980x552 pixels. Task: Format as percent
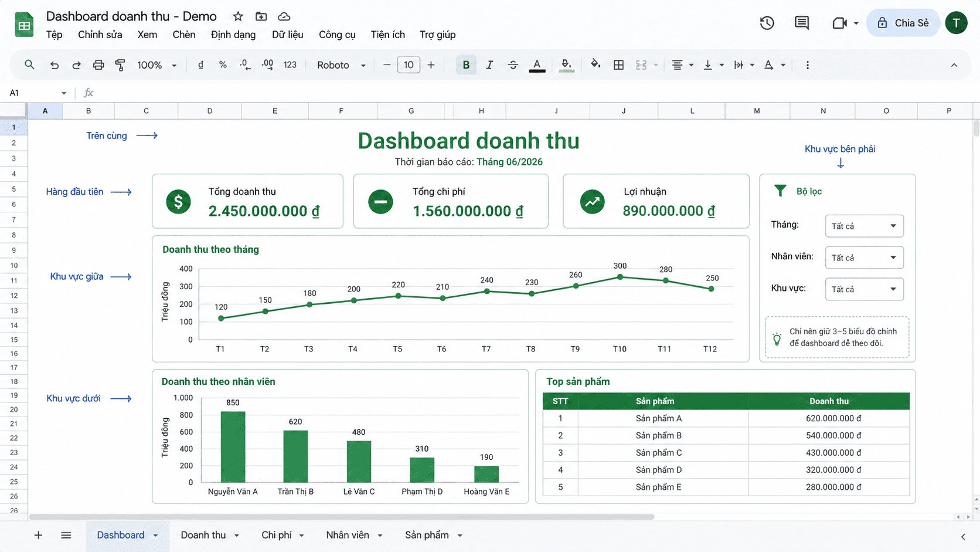[x=223, y=65]
